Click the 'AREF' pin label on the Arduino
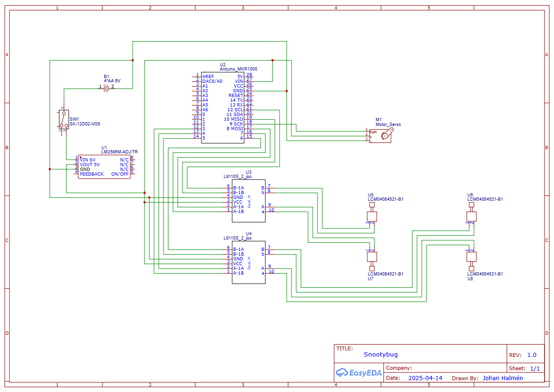The image size is (554, 392). click(x=208, y=77)
